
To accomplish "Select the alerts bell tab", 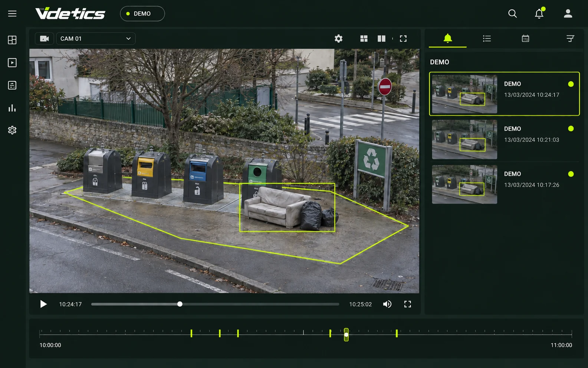I will tap(448, 38).
